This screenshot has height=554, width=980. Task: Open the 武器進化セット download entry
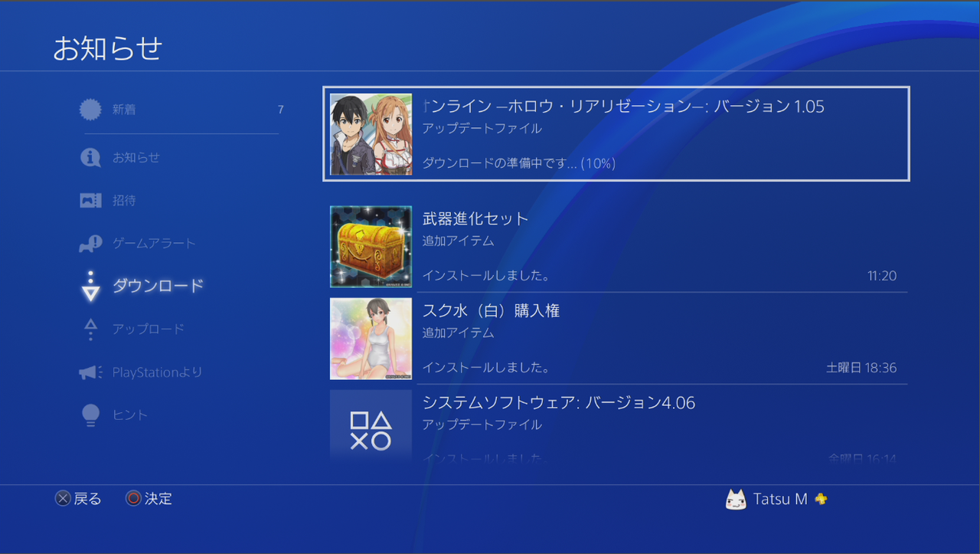tap(618, 247)
